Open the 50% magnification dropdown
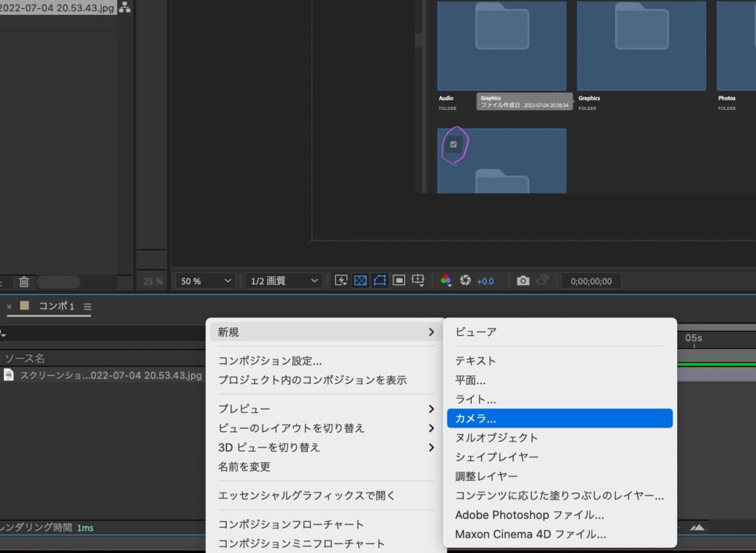This screenshot has width=756, height=553. pyautogui.click(x=207, y=281)
